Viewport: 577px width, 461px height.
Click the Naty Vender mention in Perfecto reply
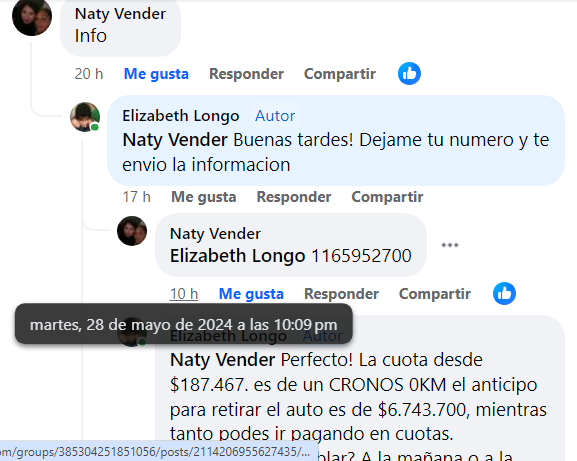tap(222, 360)
